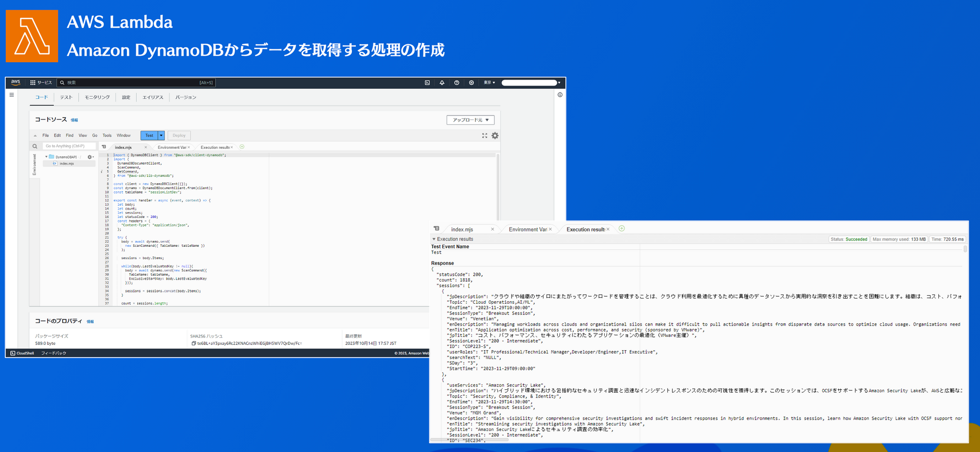
Task: Close the Execution results tab in results panel
Action: (608, 229)
